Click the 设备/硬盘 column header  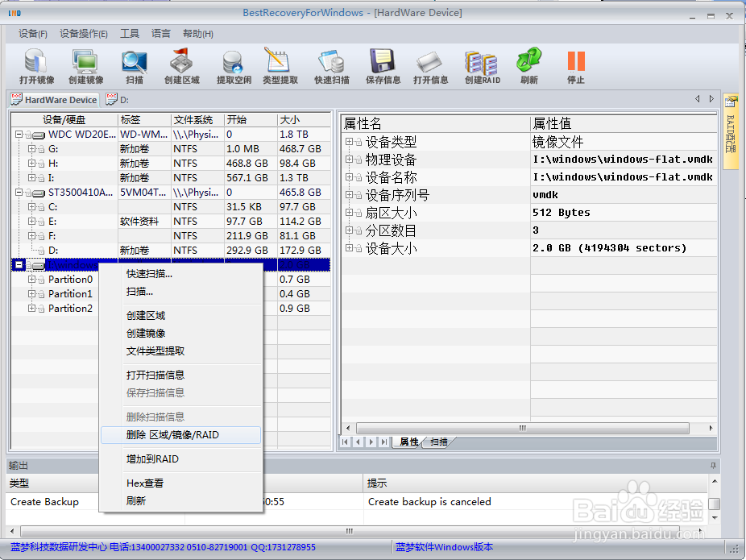pyautogui.click(x=64, y=120)
